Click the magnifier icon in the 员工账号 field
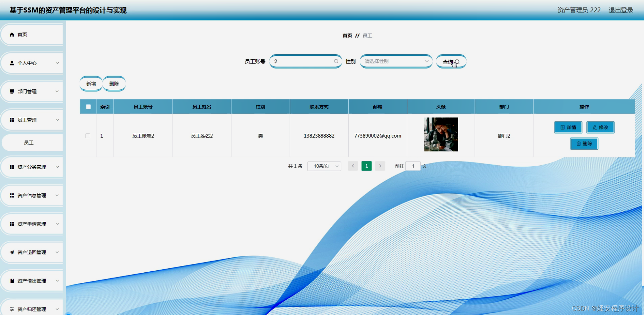This screenshot has width=644, height=315. (336, 61)
